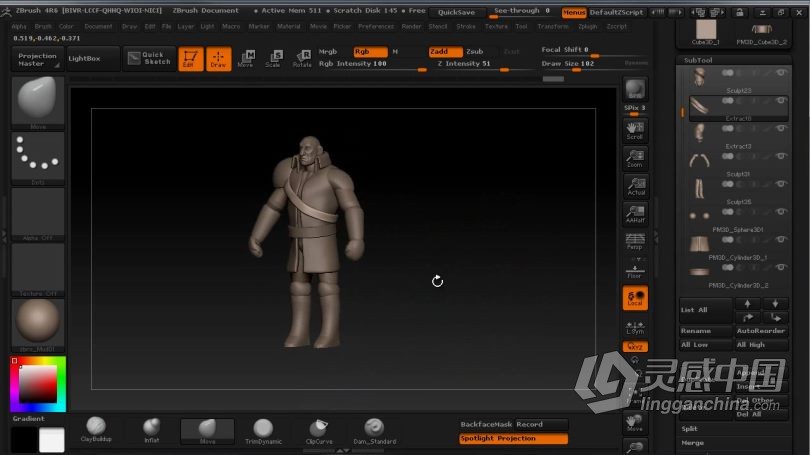Open the Material menu
The image size is (810, 455).
[289, 26]
